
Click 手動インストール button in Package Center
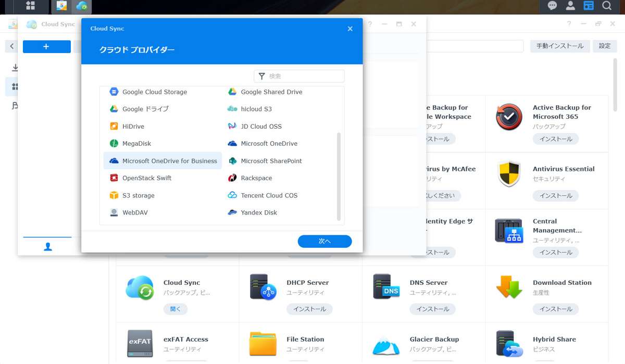[560, 46]
